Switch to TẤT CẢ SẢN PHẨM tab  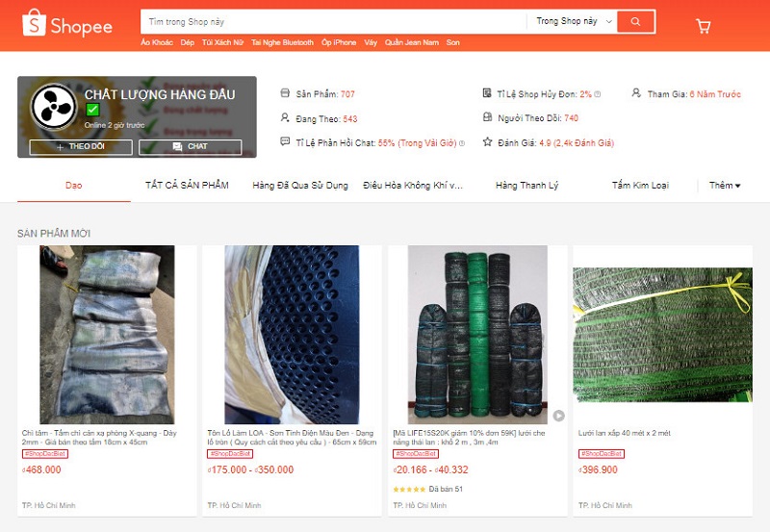(x=187, y=186)
